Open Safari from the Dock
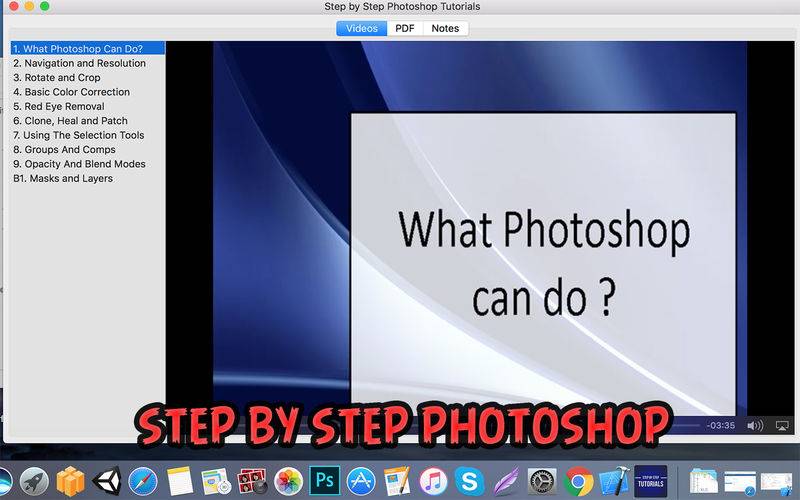This screenshot has width=800, height=500. [143, 481]
